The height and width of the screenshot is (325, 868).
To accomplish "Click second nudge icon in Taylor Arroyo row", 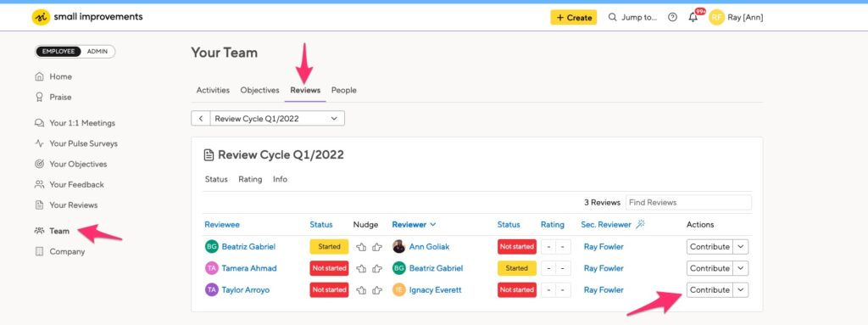I will tap(377, 290).
